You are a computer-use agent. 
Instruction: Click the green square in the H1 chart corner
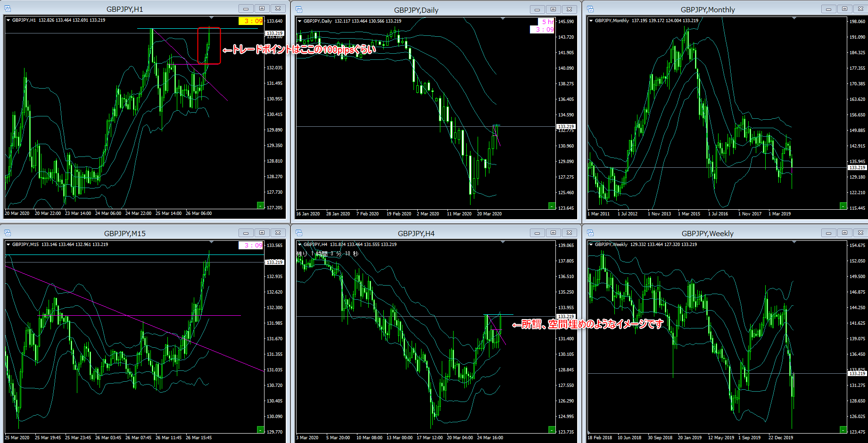pos(260,205)
